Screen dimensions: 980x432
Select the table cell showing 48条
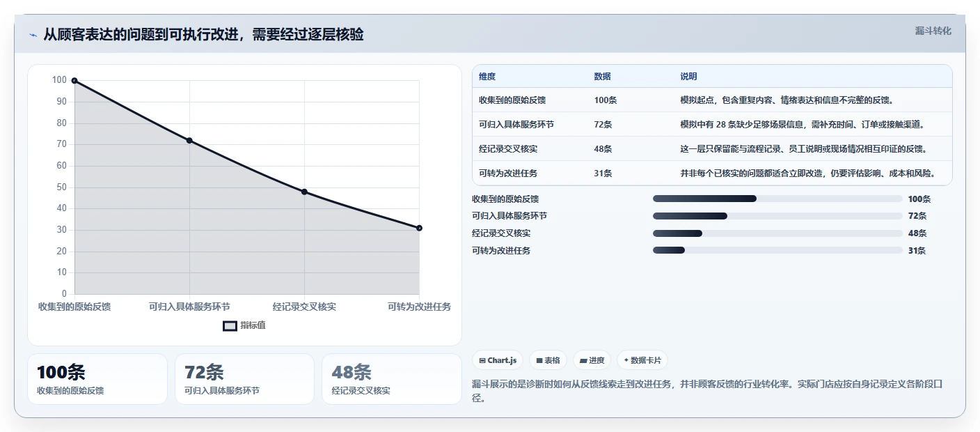click(x=603, y=149)
